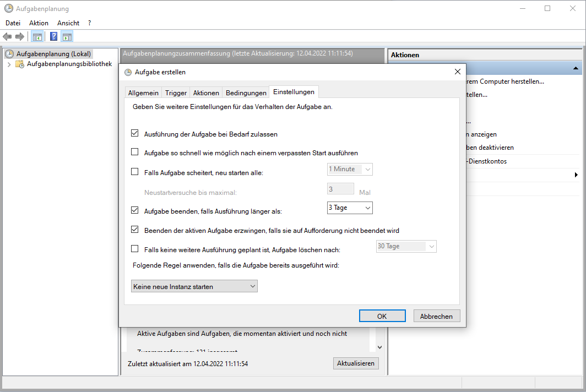Image resolution: width=586 pixels, height=392 pixels.
Task: Uncheck Ausführung der Aufgabe bei Bedarf zulassen
Action: (x=134, y=133)
